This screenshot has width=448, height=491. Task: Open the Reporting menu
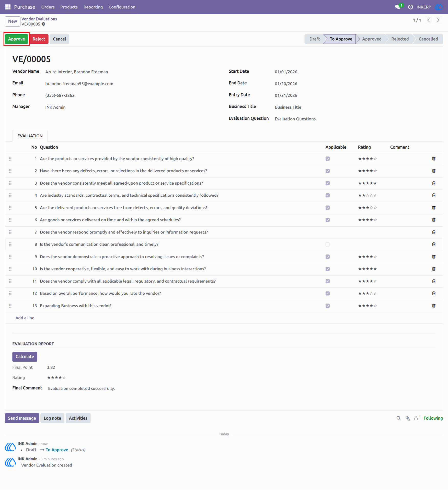(93, 7)
